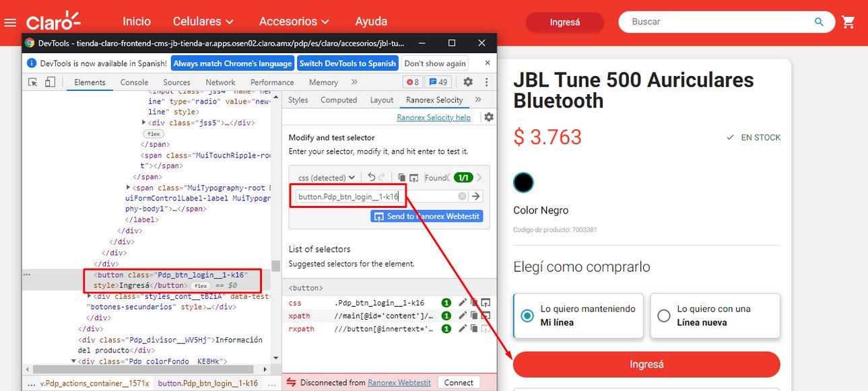Open DevTools settings gear

point(468,82)
